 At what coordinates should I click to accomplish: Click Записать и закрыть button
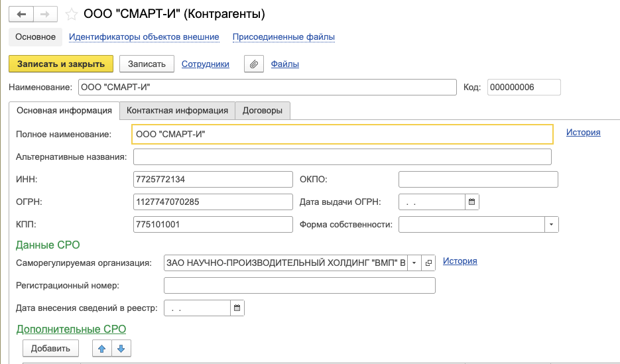tap(61, 64)
